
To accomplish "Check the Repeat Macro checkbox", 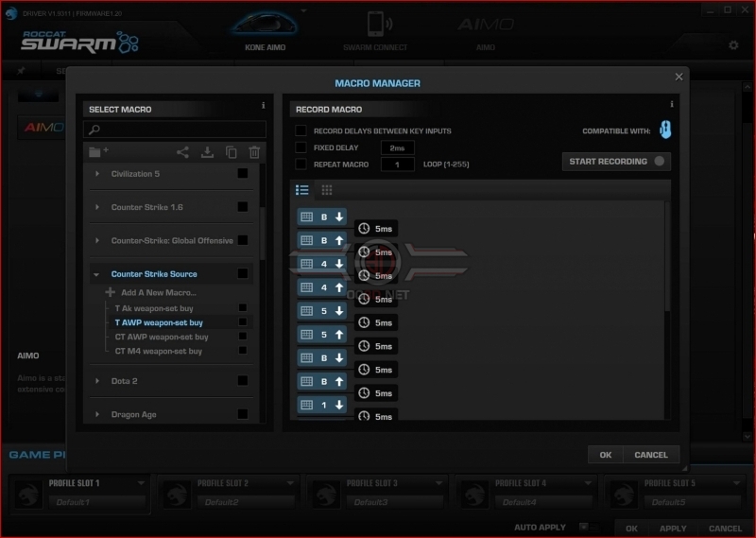I will pos(301,165).
